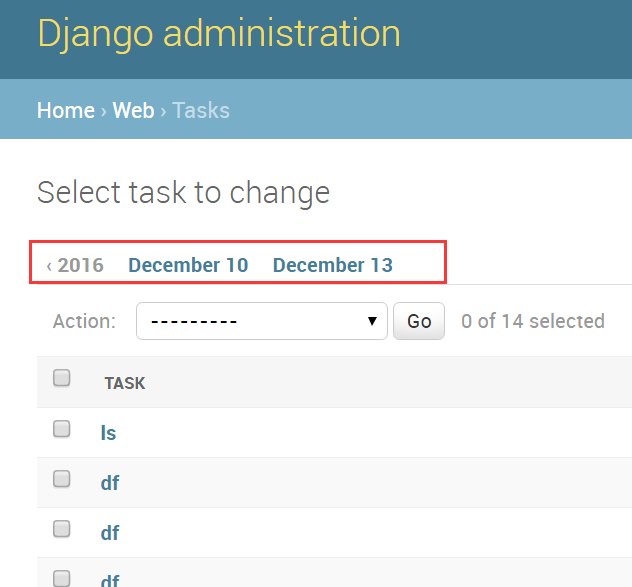The image size is (632, 587).
Task: Open the third 'df' task
Action: (110, 580)
